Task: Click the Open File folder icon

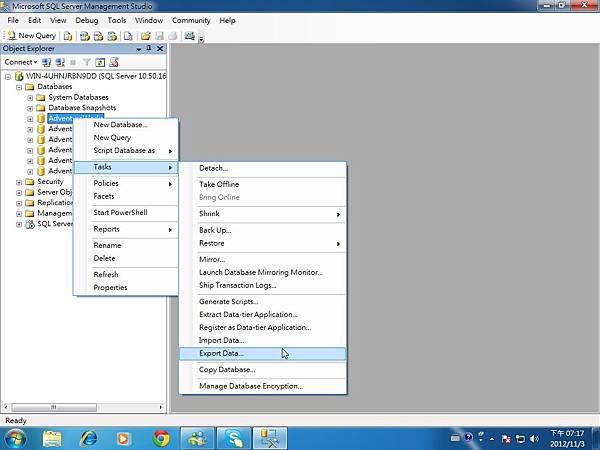Action: tap(145, 36)
